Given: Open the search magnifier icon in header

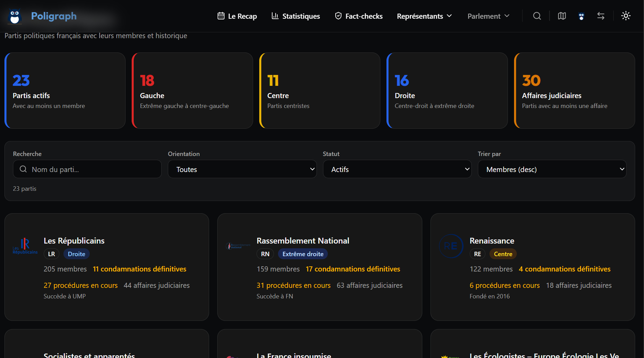Looking at the screenshot, I should click(x=537, y=16).
